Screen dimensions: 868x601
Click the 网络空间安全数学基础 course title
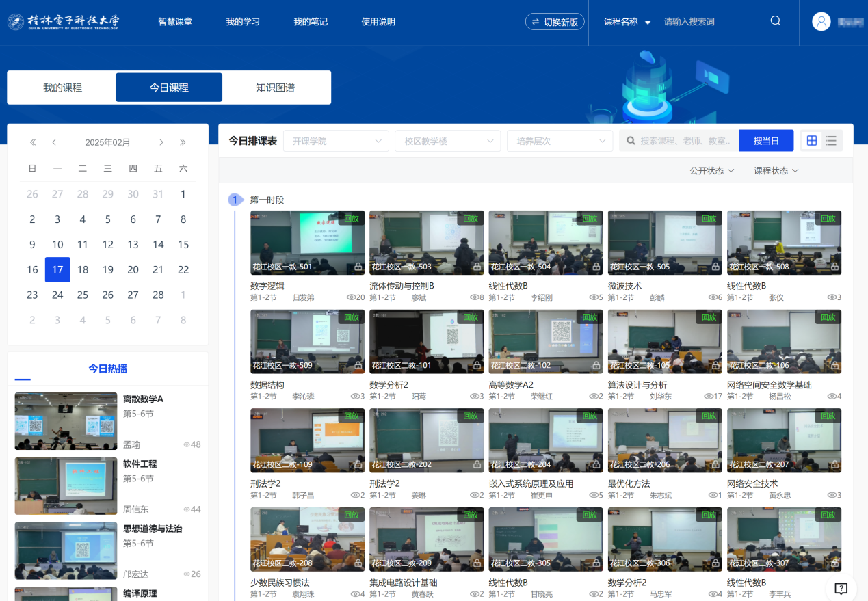click(770, 385)
